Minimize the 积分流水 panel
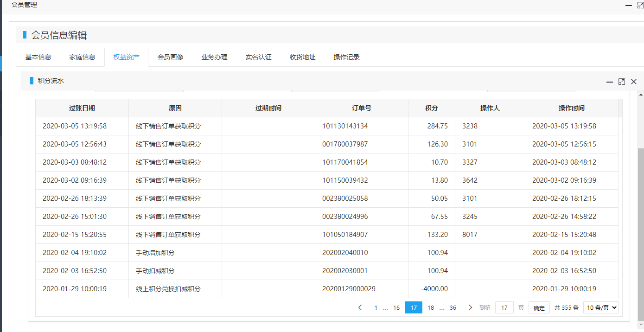 coord(610,82)
